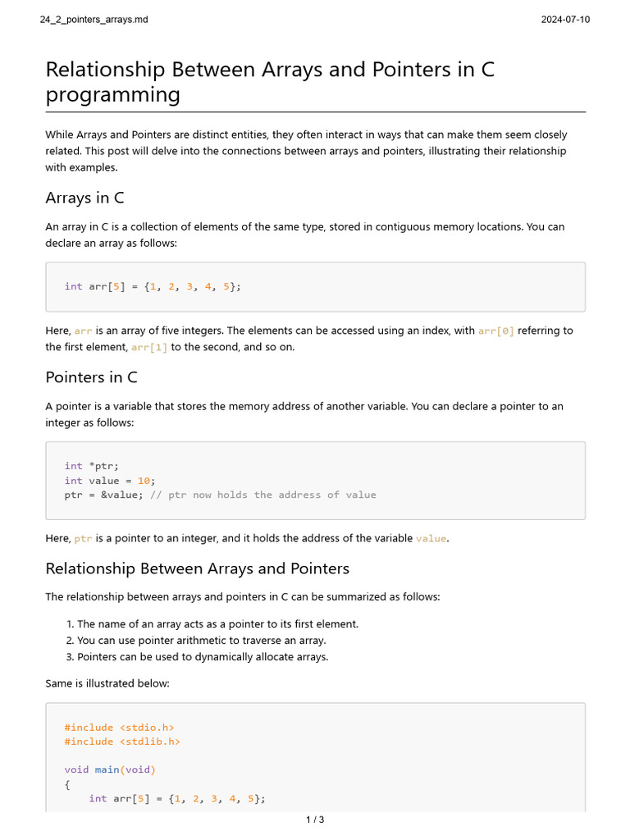Image resolution: width=630 pixels, height=840 pixels.
Task: Click the inline "value" code word
Action: click(x=431, y=538)
